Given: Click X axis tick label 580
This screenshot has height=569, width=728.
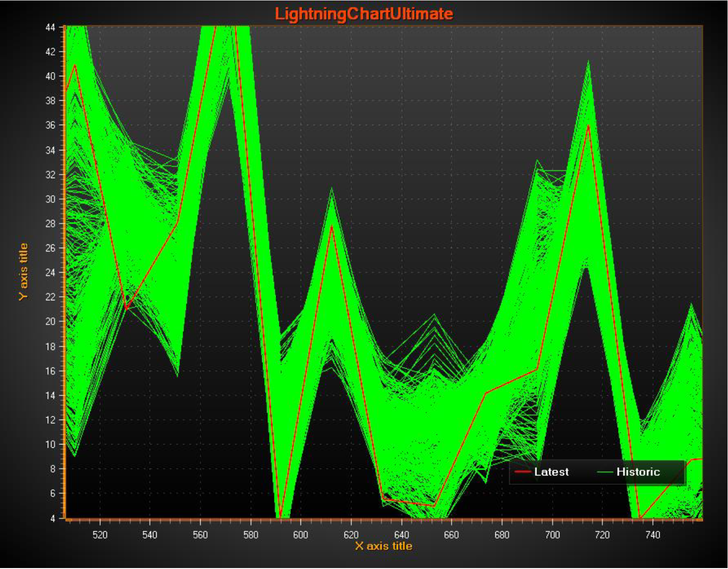Looking at the screenshot, I should click(x=250, y=535).
